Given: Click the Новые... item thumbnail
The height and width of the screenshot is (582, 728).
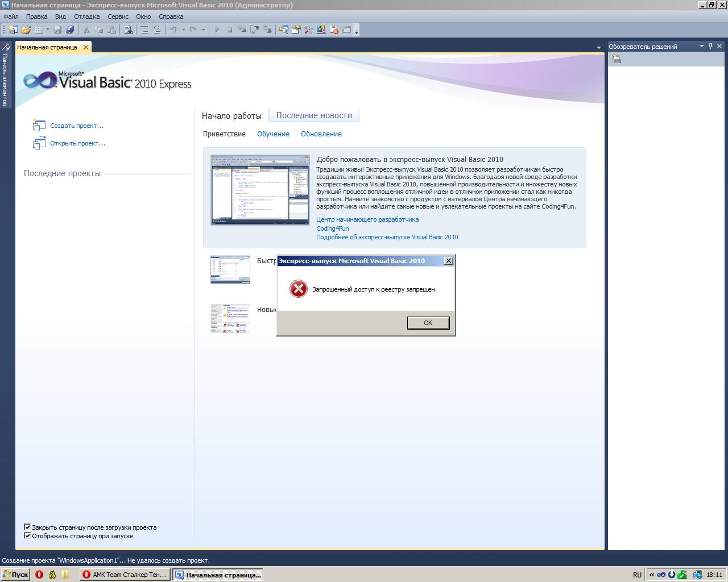Looking at the screenshot, I should 230,318.
